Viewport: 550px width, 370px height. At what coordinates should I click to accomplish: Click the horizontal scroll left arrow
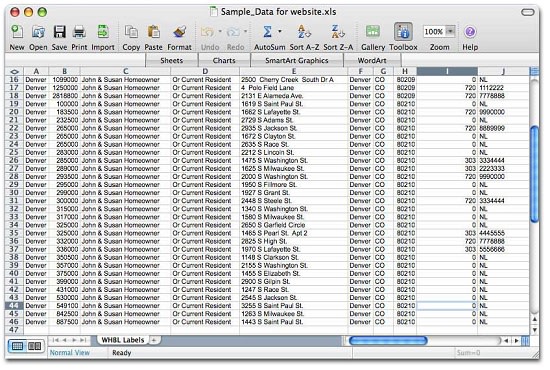point(506,340)
